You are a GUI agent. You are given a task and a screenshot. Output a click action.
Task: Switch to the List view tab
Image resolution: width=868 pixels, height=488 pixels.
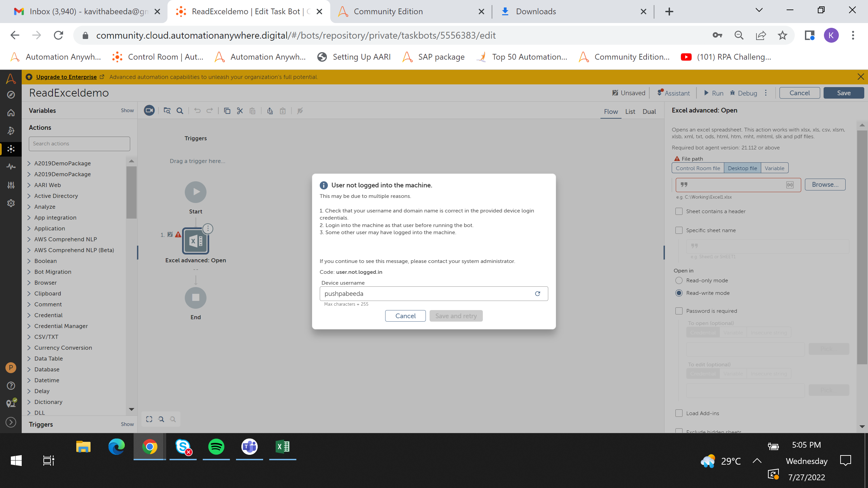[x=630, y=111]
